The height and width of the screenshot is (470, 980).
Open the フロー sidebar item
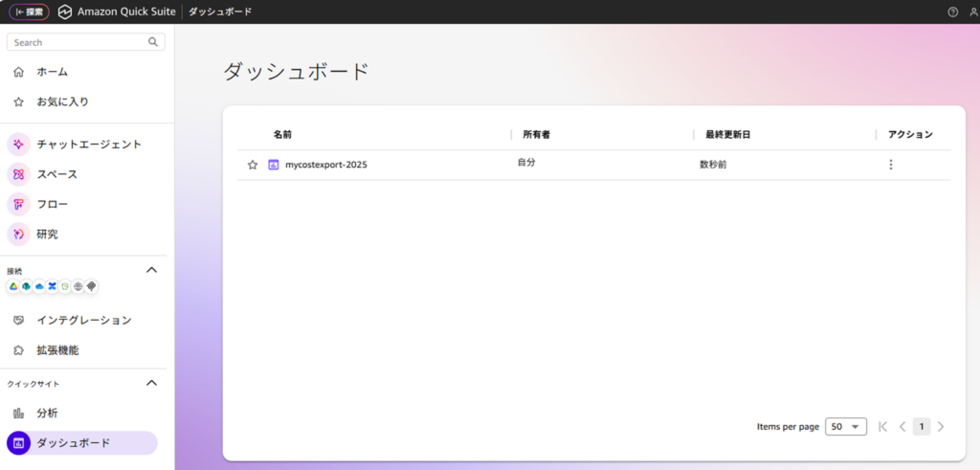52,204
